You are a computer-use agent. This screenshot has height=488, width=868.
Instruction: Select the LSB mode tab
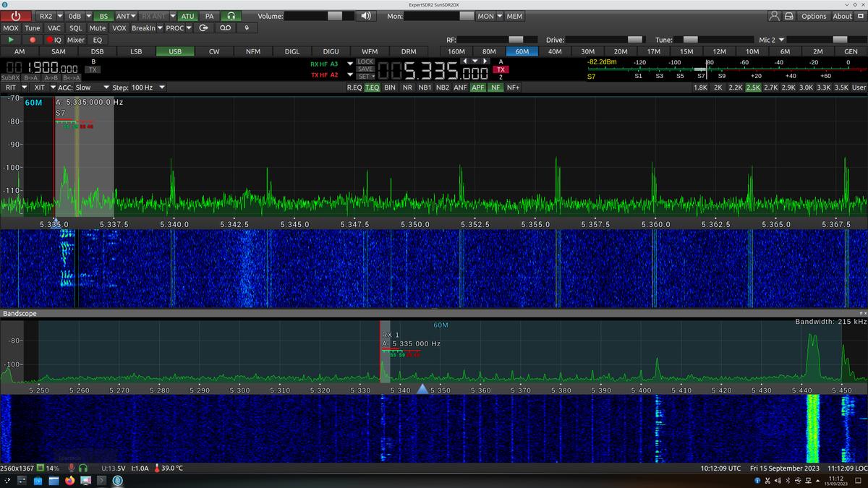tap(136, 51)
